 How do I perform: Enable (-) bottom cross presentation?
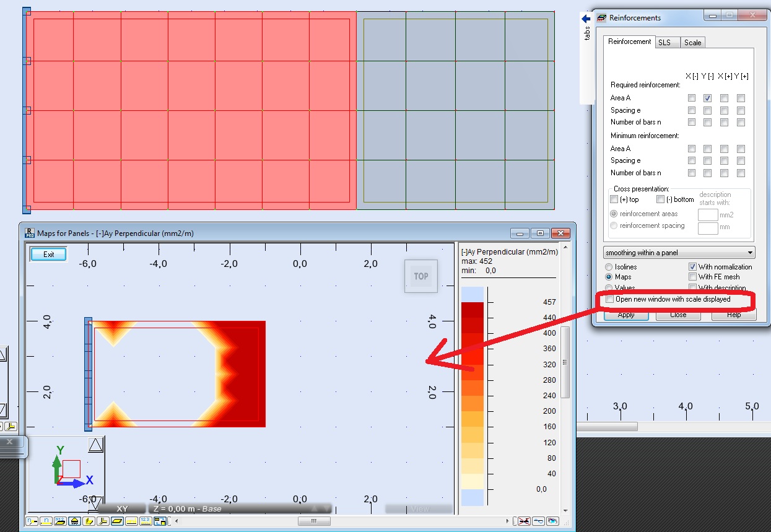click(660, 199)
